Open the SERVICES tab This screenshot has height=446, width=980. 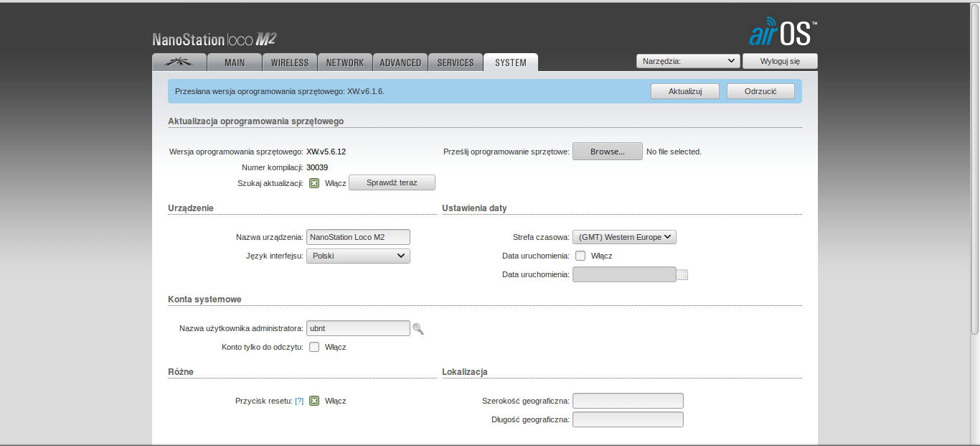pos(456,62)
